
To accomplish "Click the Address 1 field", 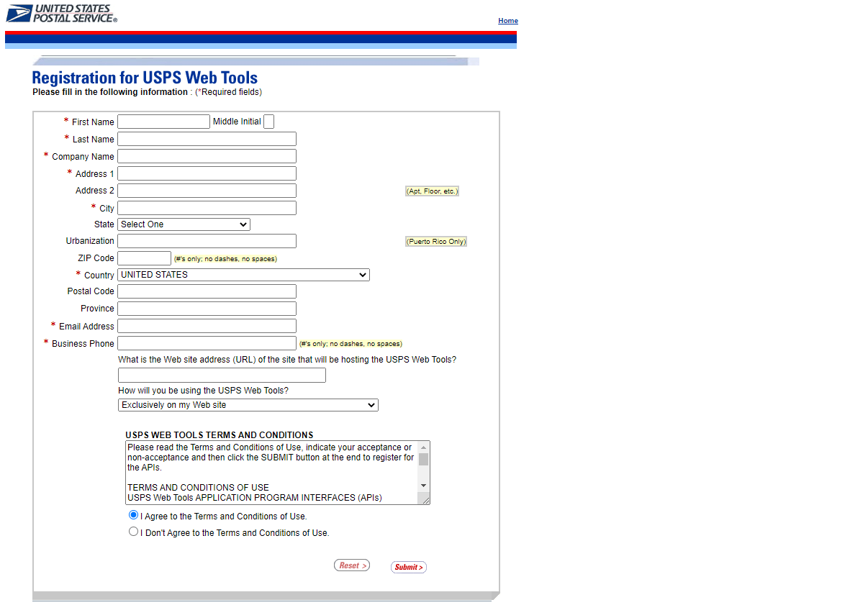I will click(x=207, y=173).
